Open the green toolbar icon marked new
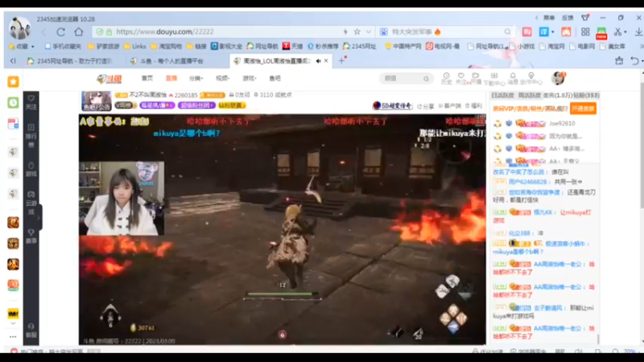Image resolution: width=644 pixels, height=362 pixels. (601, 33)
